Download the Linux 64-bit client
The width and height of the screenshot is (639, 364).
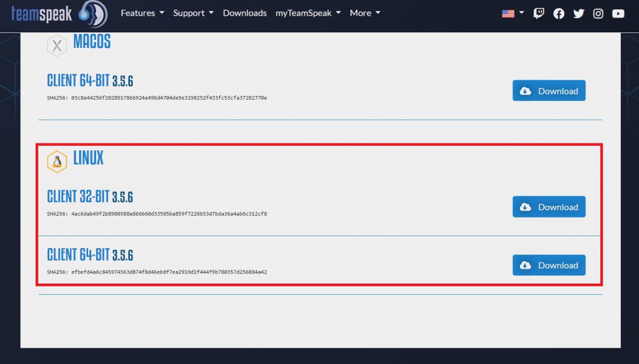[x=549, y=265]
